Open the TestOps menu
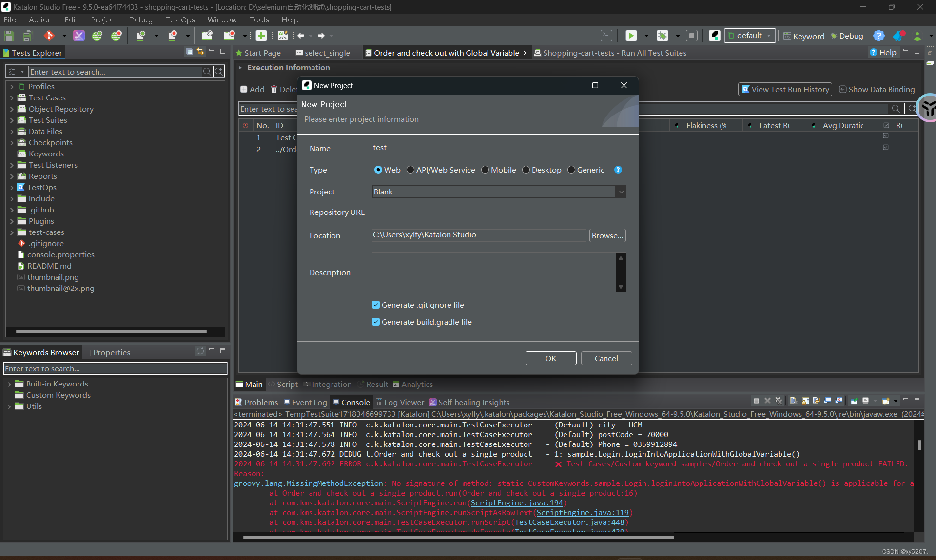936x560 pixels. tap(180, 19)
